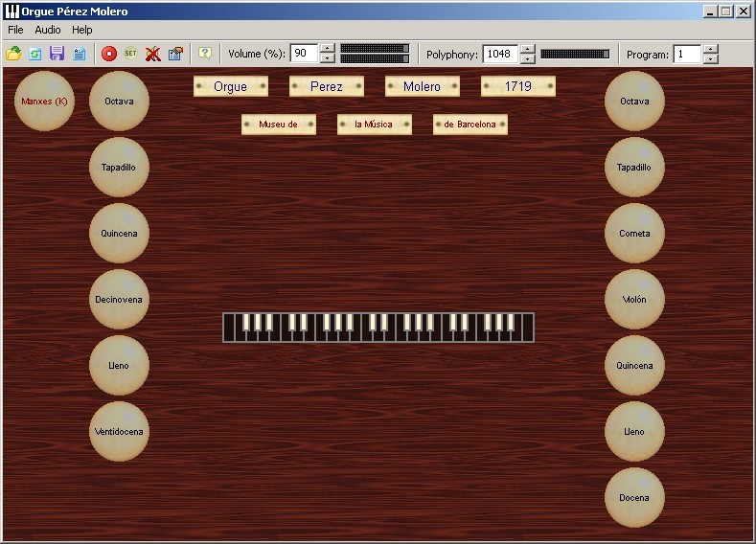Click the 'la Música' label plate
This screenshot has width=756, height=544.
point(374,125)
